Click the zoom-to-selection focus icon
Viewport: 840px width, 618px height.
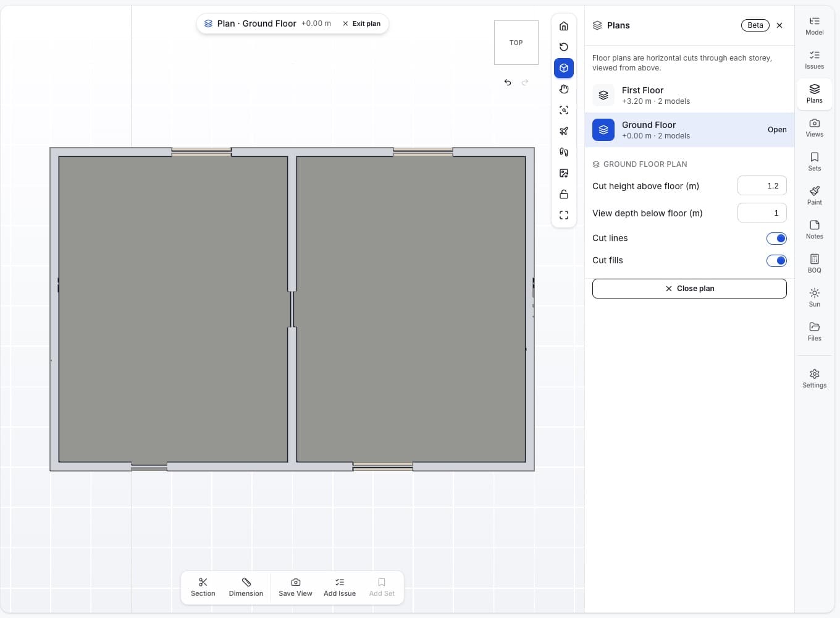pyautogui.click(x=564, y=110)
